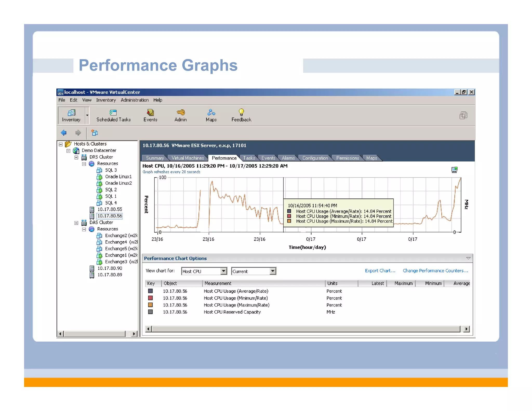Click right arrow of chart table scrollbar

467,329
